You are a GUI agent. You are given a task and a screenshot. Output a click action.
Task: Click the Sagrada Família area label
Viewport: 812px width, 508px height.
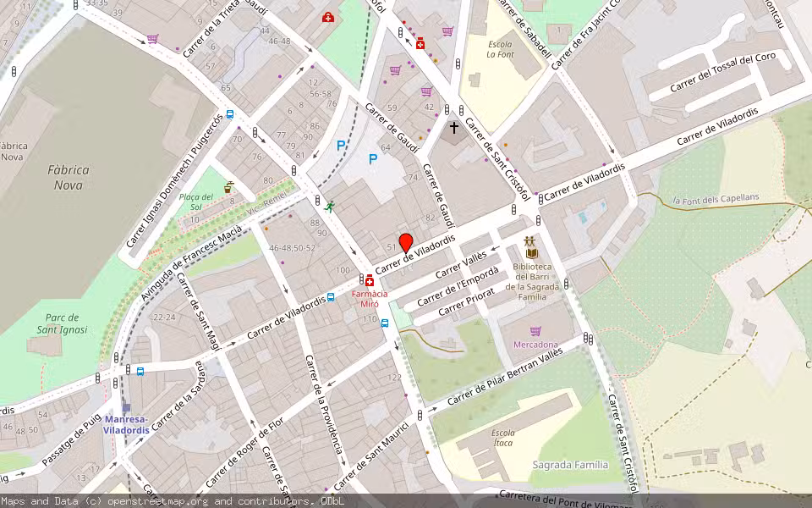[573, 463]
